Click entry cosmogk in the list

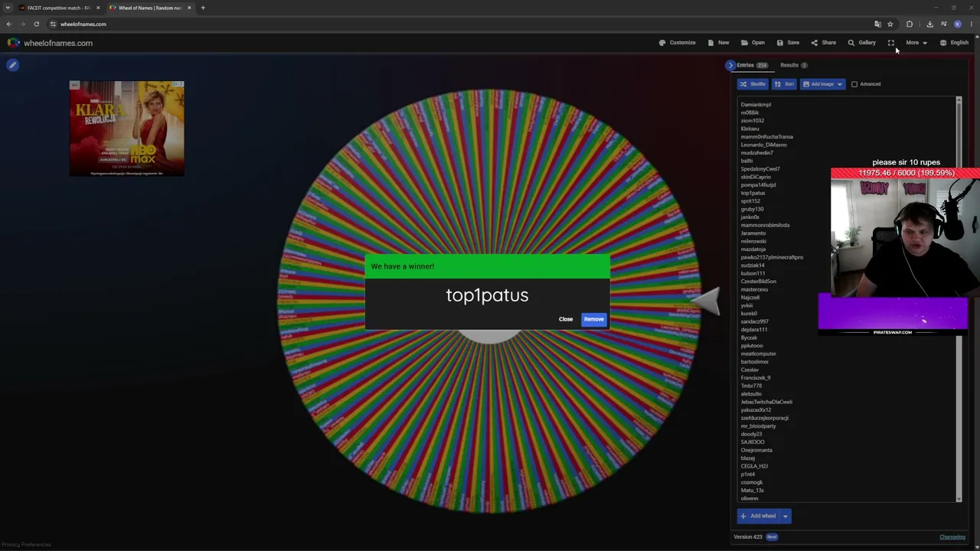752,482
